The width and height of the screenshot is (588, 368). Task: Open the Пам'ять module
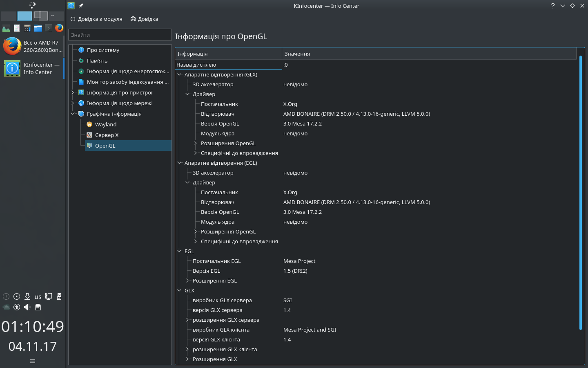pyautogui.click(x=97, y=61)
